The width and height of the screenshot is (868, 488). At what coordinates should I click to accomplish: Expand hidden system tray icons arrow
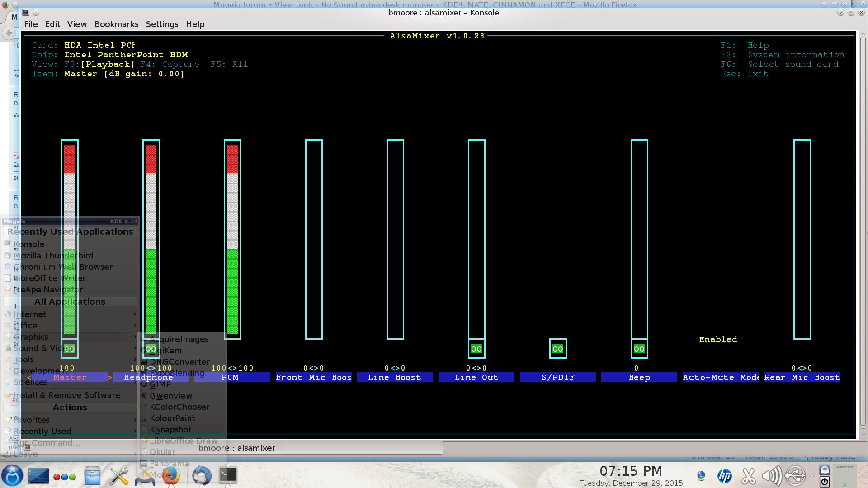(811, 476)
